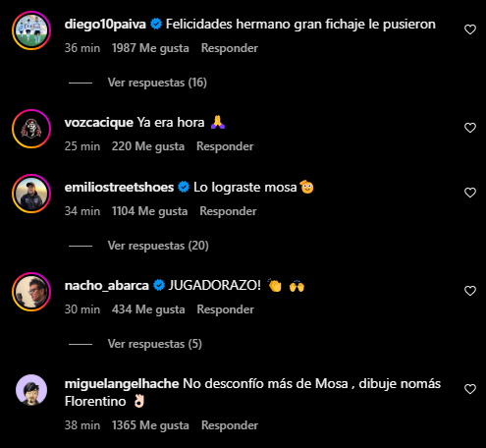Reply to diego10paiva's comment via Responder
The image size is (486, 448).
[230, 48]
